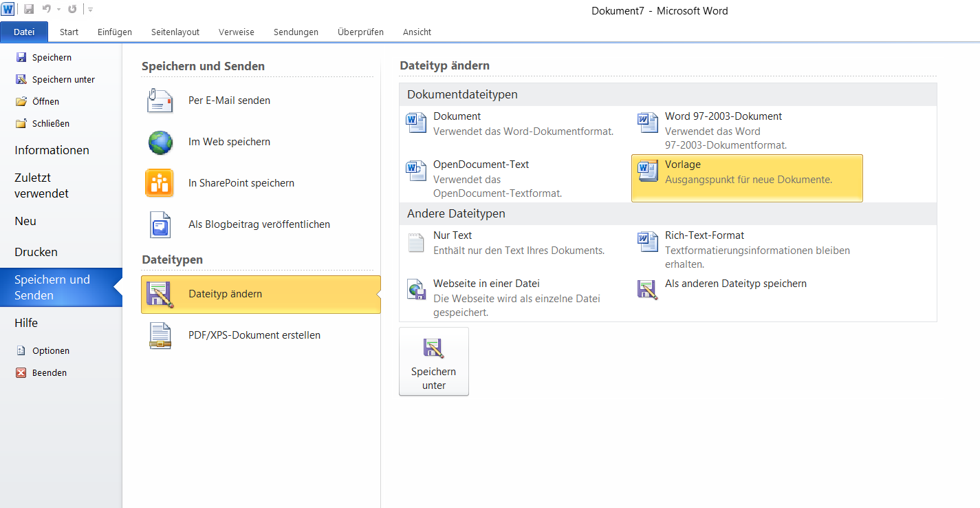Viewport: 980px width, 508px height.
Task: Click the PDF/XPS-Dokument erstellen icon
Action: [160, 335]
